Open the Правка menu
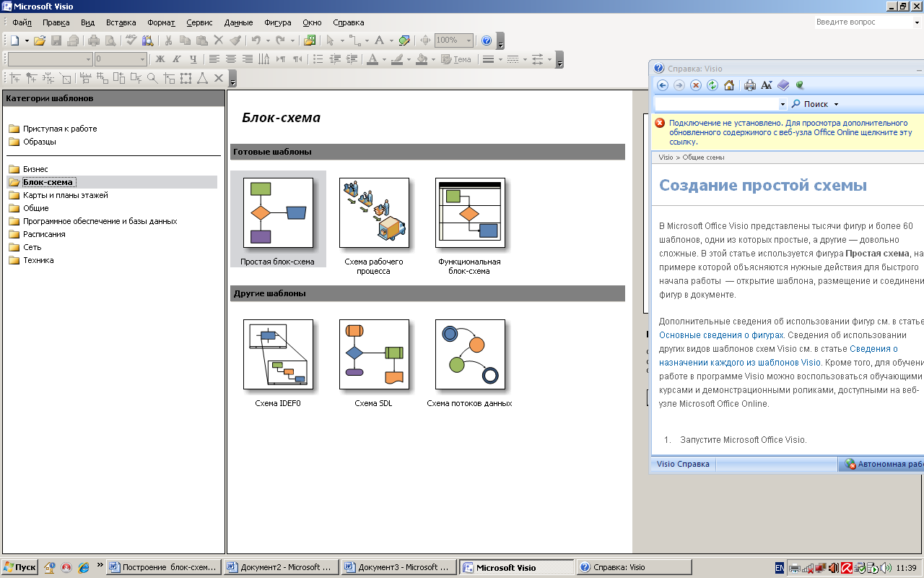The height and width of the screenshot is (578, 924). click(x=56, y=22)
